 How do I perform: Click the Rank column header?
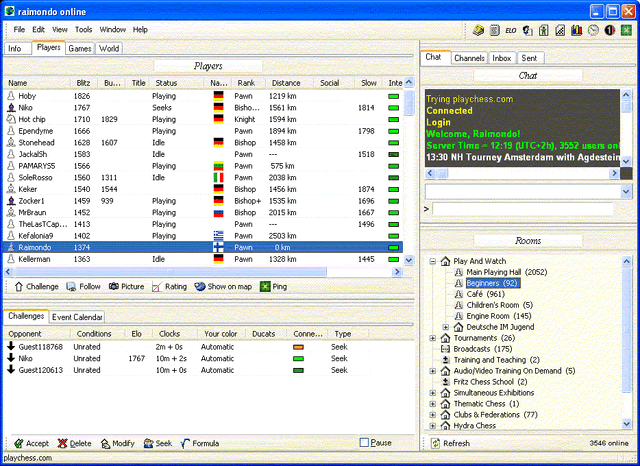pyautogui.click(x=246, y=83)
